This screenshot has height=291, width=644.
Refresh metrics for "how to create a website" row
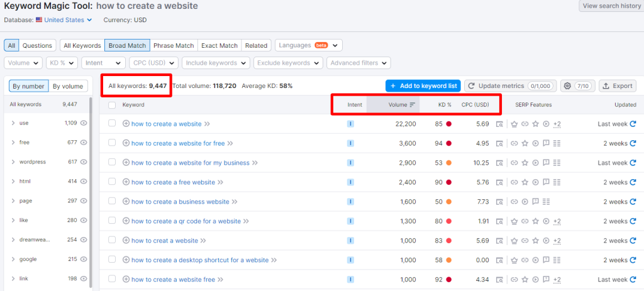(633, 124)
